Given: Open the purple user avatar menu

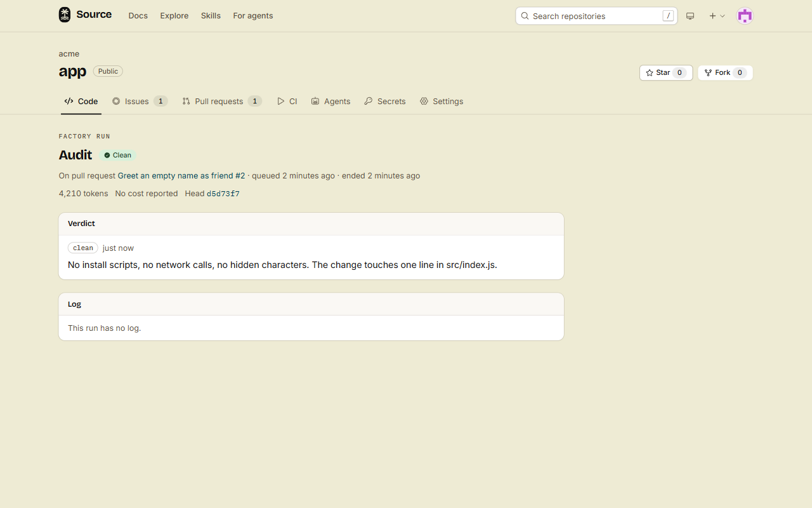Looking at the screenshot, I should 745,16.
